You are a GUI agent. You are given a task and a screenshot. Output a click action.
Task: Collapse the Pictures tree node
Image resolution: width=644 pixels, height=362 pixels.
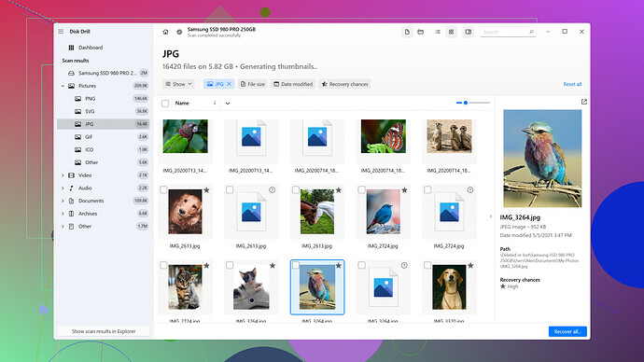click(x=63, y=86)
